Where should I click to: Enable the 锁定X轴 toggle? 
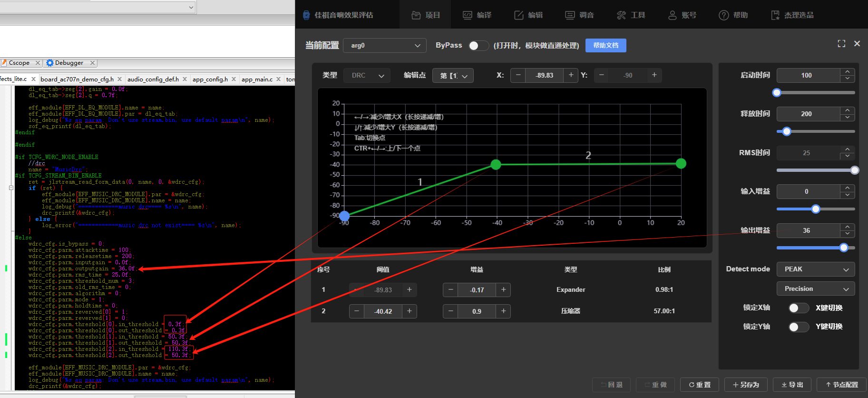(799, 308)
